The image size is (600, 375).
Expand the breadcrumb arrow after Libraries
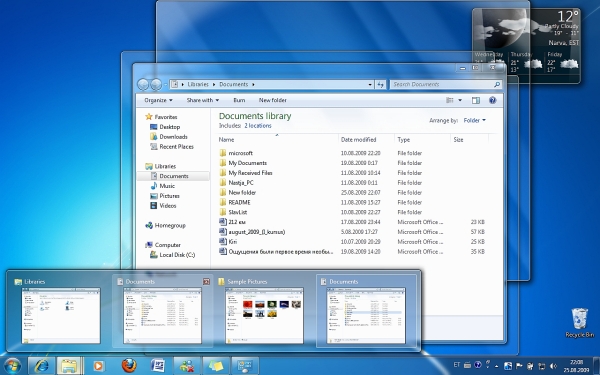(x=214, y=85)
